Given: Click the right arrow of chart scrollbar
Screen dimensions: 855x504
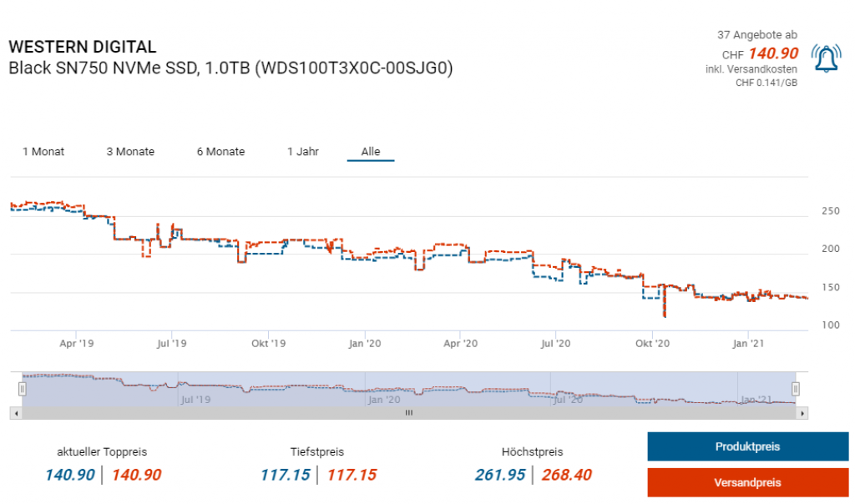Looking at the screenshot, I should tap(802, 412).
